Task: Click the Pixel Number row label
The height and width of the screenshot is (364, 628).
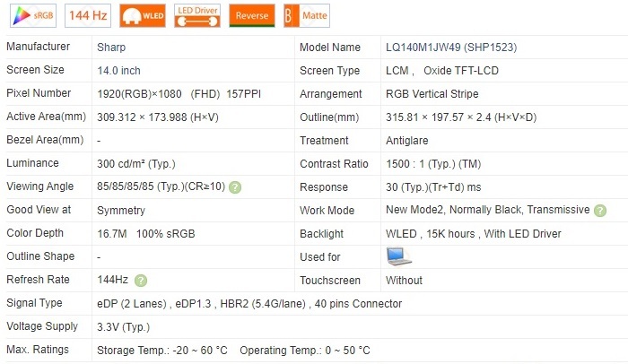Action: pos(39,93)
